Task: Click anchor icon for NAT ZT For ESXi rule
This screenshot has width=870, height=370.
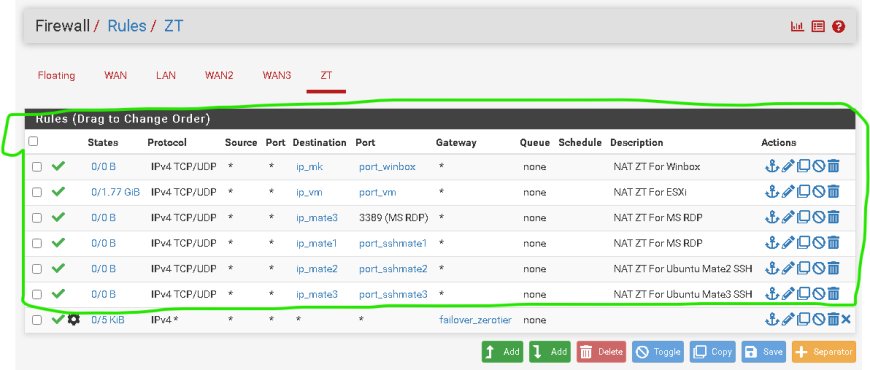Action: click(x=772, y=192)
